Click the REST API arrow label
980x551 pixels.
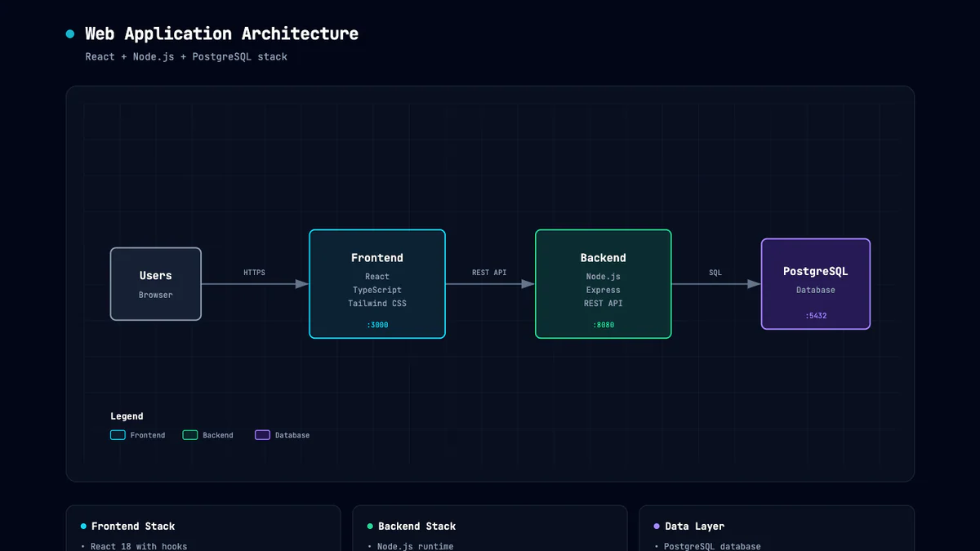coord(489,272)
